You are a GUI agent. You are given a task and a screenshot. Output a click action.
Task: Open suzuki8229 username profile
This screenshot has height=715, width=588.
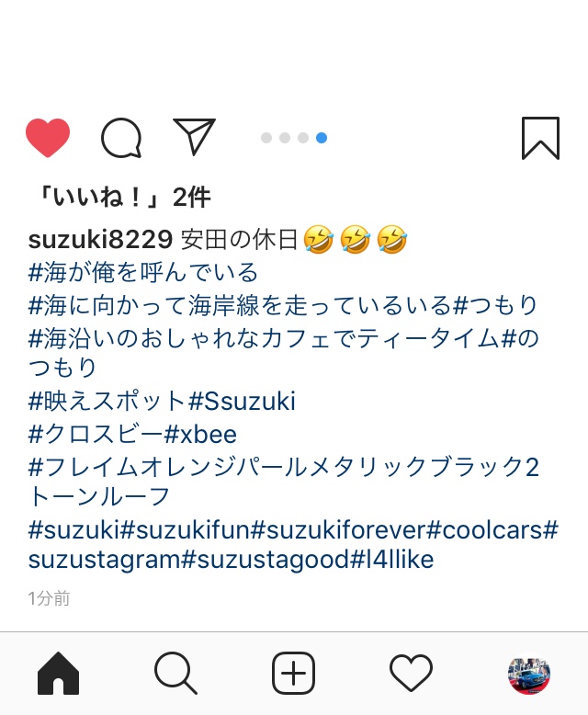pos(100,239)
